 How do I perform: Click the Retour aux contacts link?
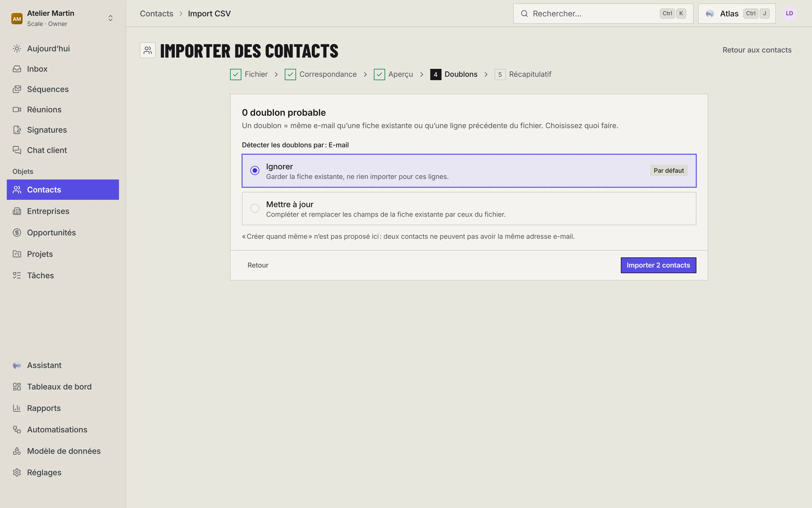coord(757,50)
